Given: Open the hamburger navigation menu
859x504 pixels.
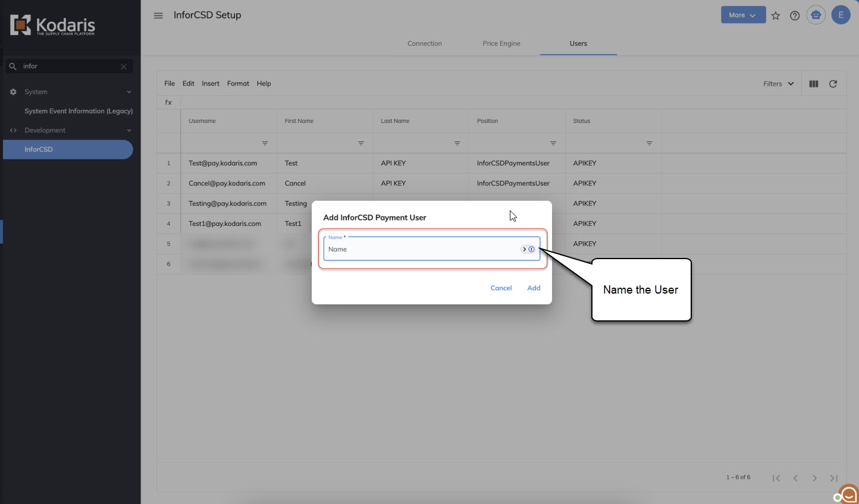Looking at the screenshot, I should [x=158, y=15].
